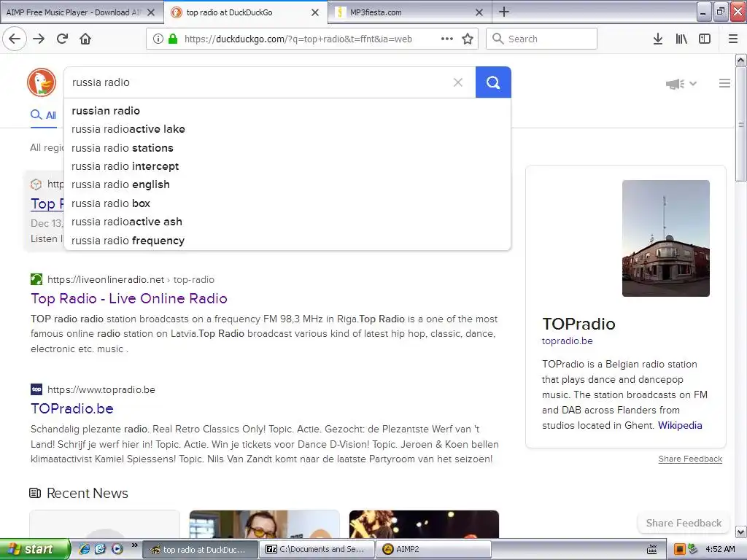This screenshot has height=560, width=747.
Task: Open the Library toolbar icon
Action: click(x=681, y=39)
